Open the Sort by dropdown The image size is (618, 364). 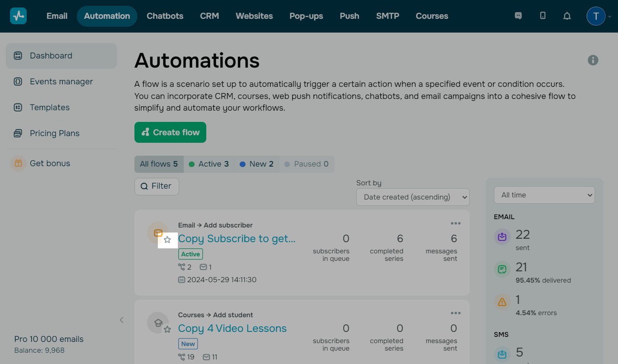[x=413, y=197]
